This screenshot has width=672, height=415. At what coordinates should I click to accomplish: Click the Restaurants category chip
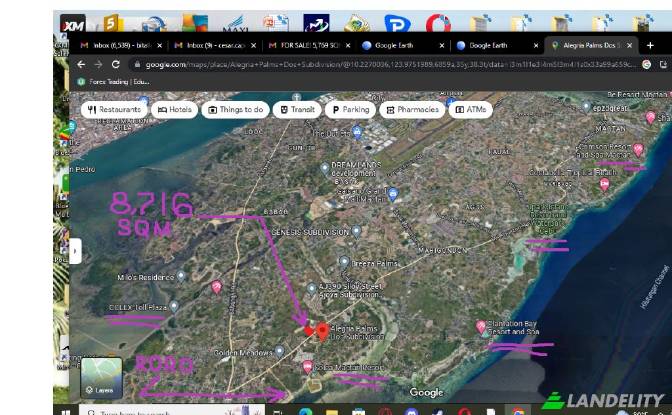click(x=114, y=109)
